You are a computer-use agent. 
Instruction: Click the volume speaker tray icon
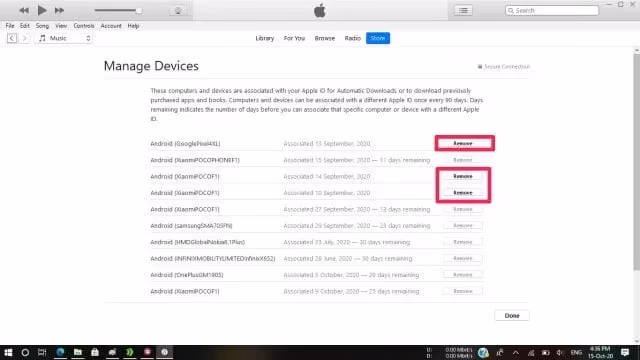point(560,353)
